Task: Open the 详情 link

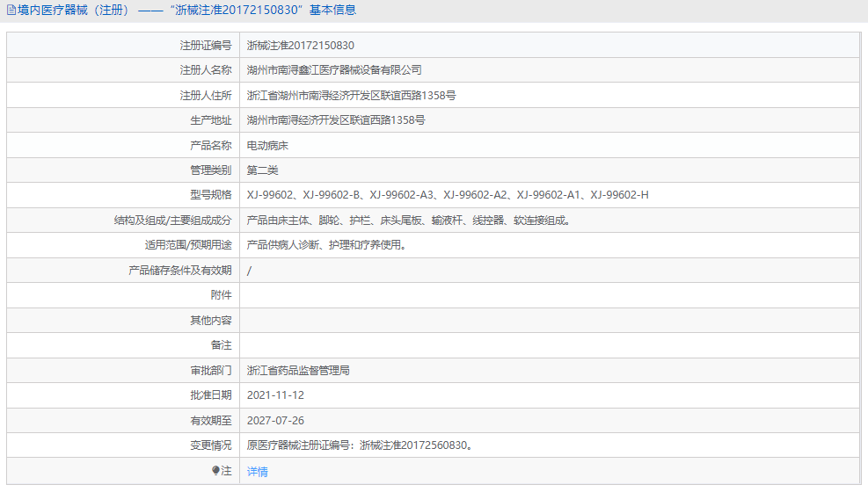Action: (258, 472)
